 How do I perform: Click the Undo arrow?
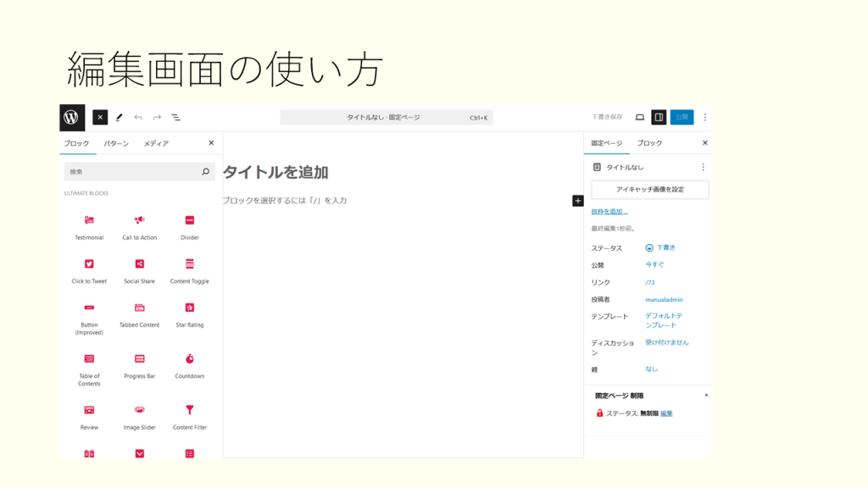pyautogui.click(x=138, y=118)
